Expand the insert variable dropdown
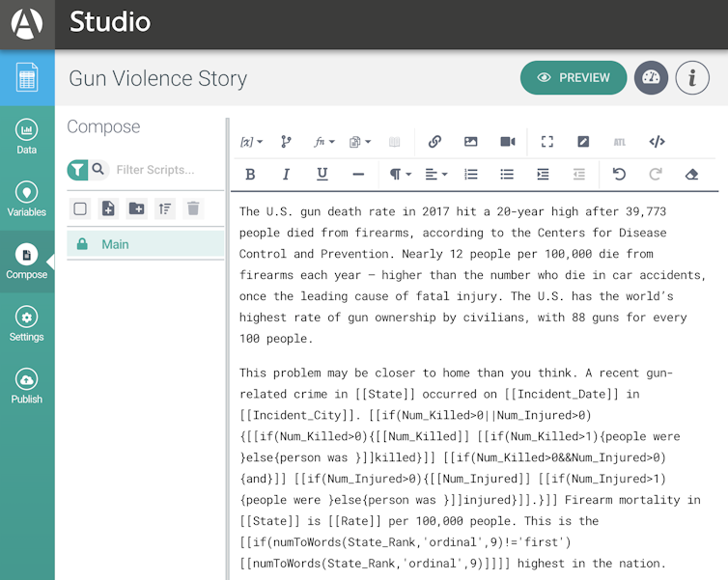Image resolution: width=728 pixels, height=580 pixels. click(x=250, y=142)
